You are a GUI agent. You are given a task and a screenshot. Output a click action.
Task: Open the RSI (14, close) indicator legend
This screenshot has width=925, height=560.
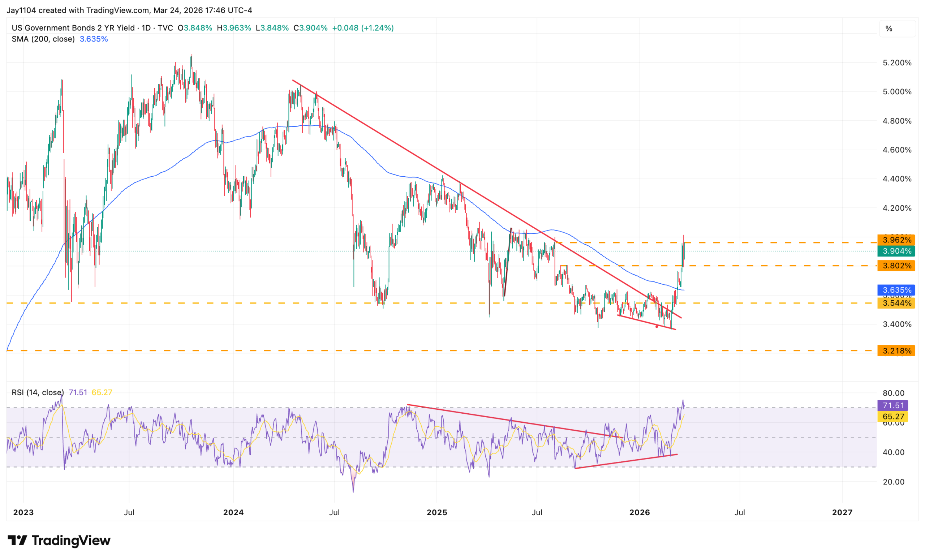coord(38,392)
